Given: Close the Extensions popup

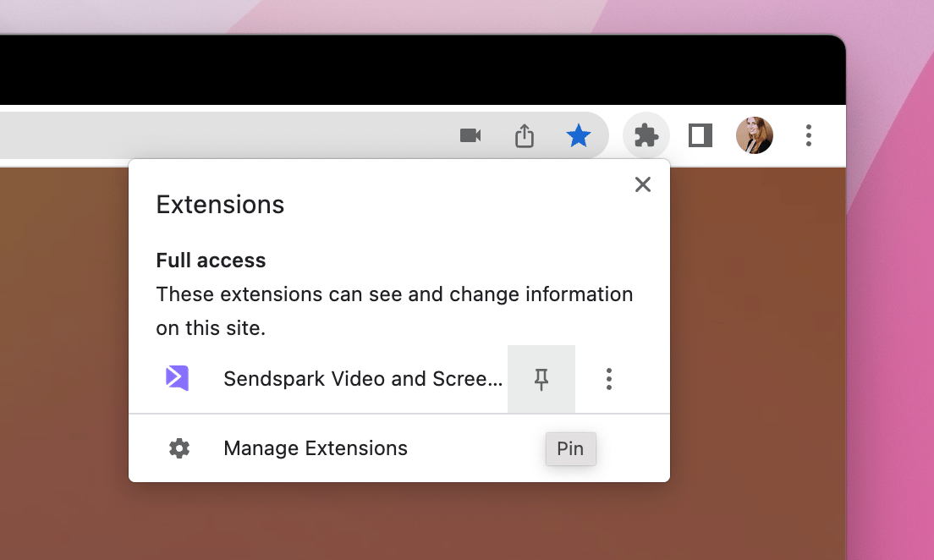Looking at the screenshot, I should [x=643, y=184].
